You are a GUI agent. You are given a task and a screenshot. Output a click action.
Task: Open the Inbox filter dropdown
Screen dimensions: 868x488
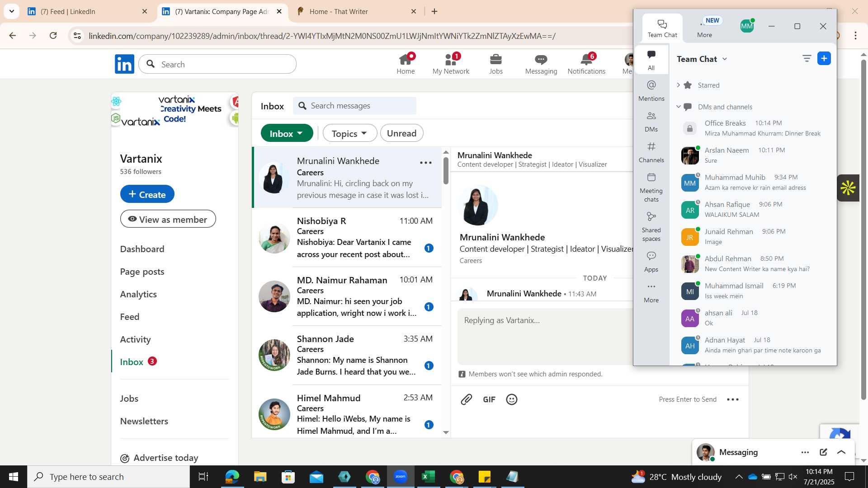click(287, 133)
